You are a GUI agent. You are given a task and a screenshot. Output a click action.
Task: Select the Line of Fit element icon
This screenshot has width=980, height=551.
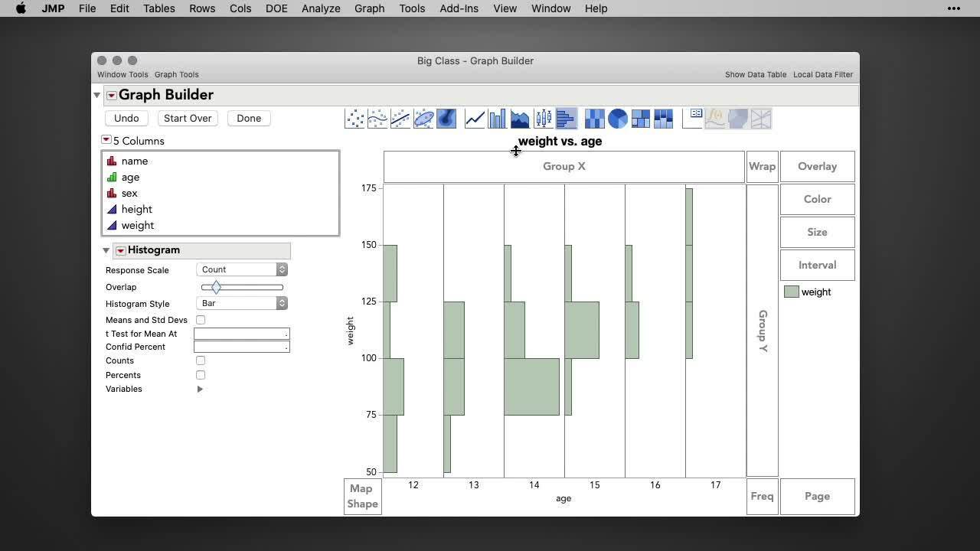[401, 119]
